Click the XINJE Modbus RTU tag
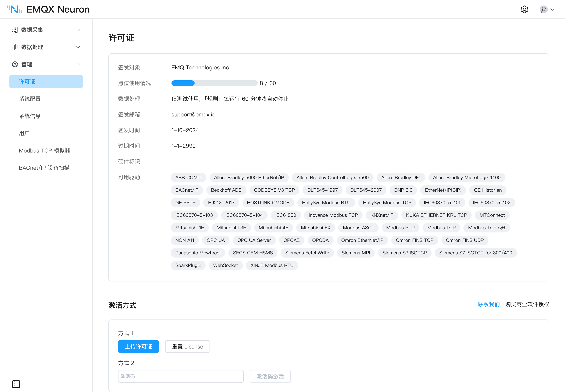Image resolution: width=565 pixels, height=392 pixels. point(272,265)
